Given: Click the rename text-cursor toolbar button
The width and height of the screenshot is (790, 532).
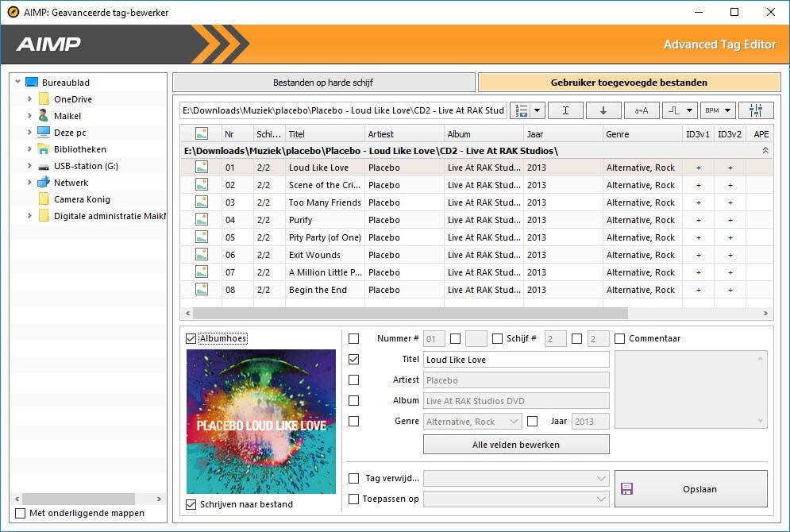Looking at the screenshot, I should coord(565,110).
